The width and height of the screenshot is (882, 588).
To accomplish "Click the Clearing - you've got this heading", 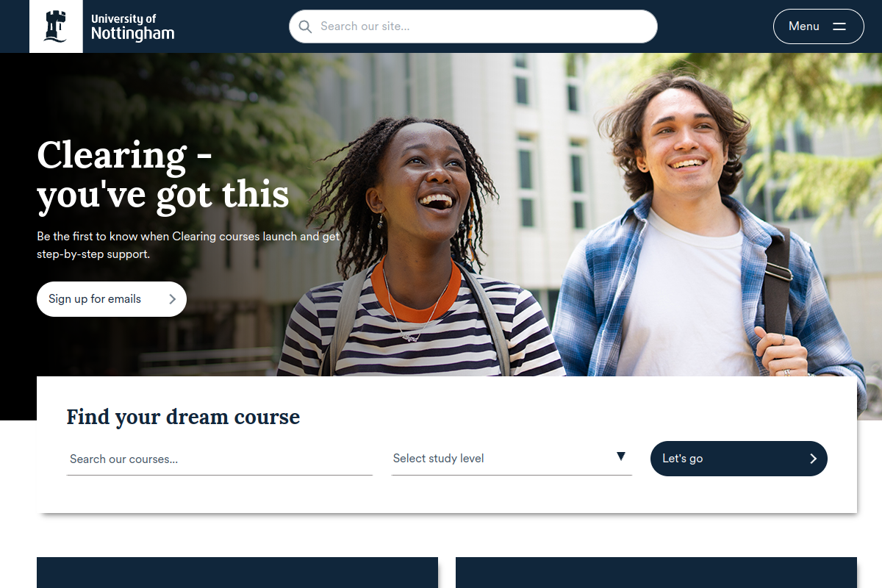I will pos(163,175).
